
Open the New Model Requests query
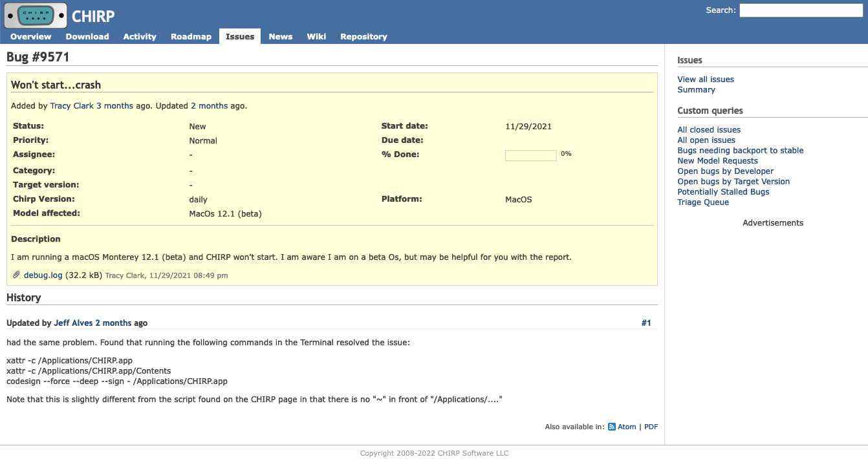click(x=717, y=160)
